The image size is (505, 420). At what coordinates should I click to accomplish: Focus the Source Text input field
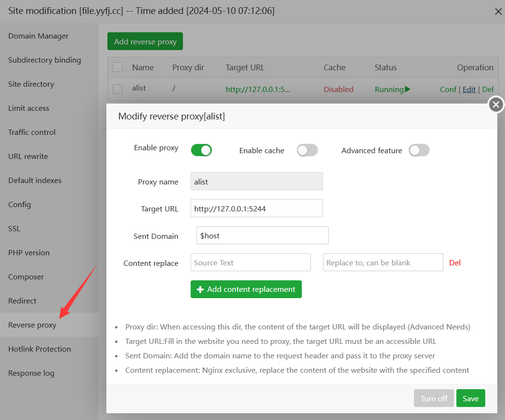(x=250, y=262)
